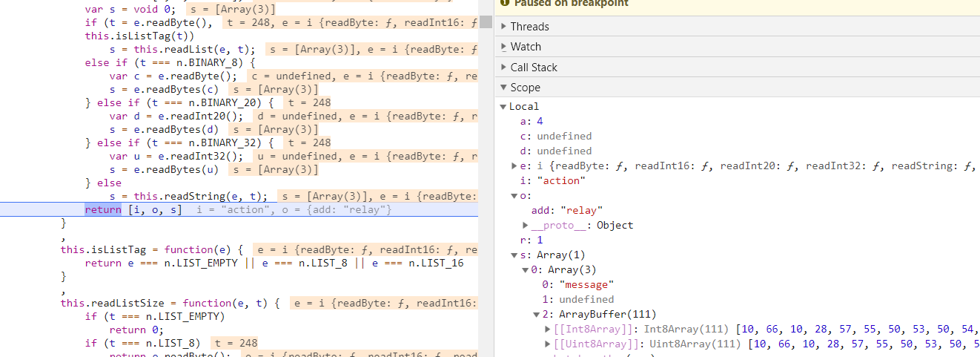Image resolution: width=980 pixels, height=357 pixels.
Task: Click the return 0; code line
Action: pyautogui.click(x=136, y=330)
